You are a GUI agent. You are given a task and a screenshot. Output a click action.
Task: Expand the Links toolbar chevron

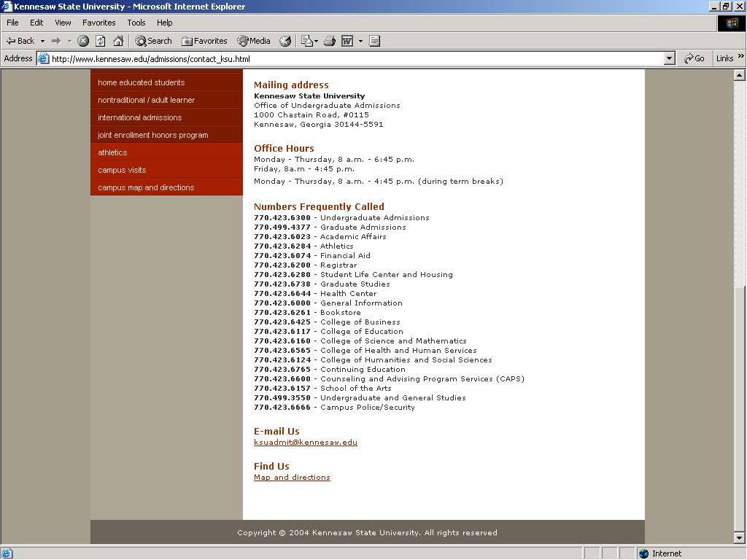[x=741, y=57]
